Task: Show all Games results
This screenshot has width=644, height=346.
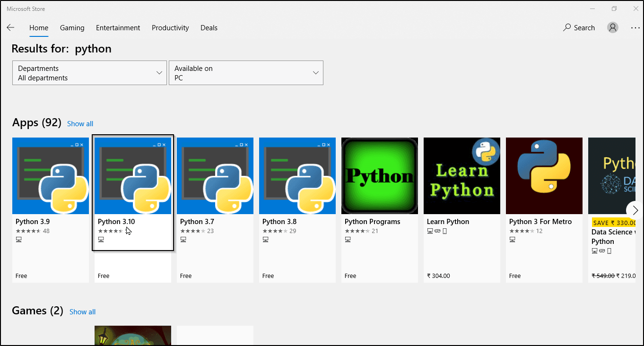Action: point(82,312)
